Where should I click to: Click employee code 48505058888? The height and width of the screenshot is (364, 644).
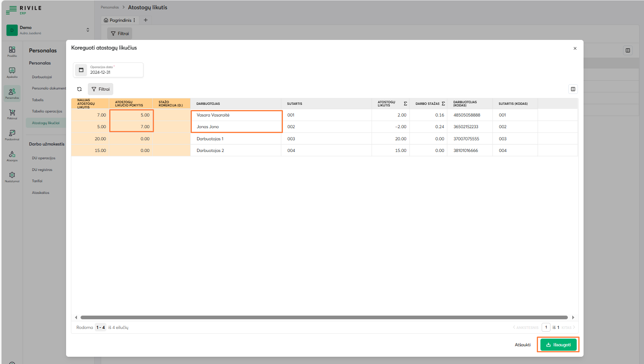point(467,115)
